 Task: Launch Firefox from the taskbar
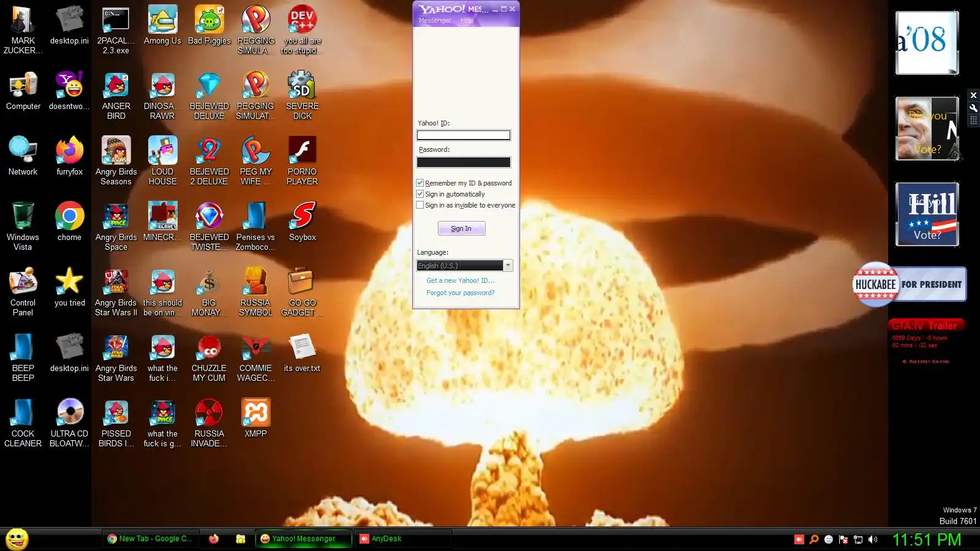tap(214, 539)
